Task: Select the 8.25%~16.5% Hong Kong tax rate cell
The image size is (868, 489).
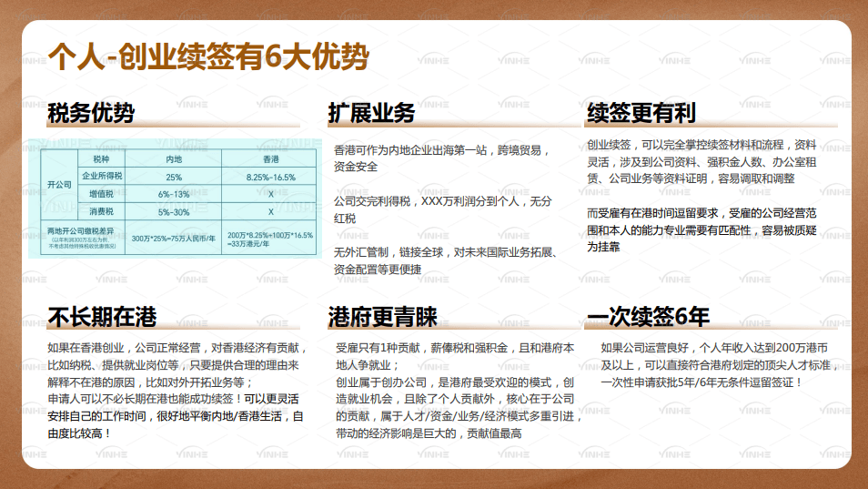Action: pyautogui.click(x=271, y=177)
